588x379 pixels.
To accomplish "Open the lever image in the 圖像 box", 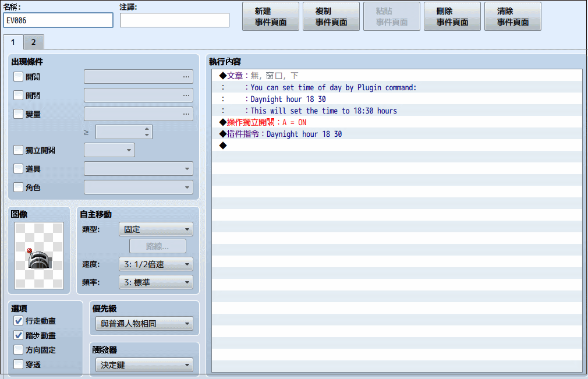I will pos(39,256).
